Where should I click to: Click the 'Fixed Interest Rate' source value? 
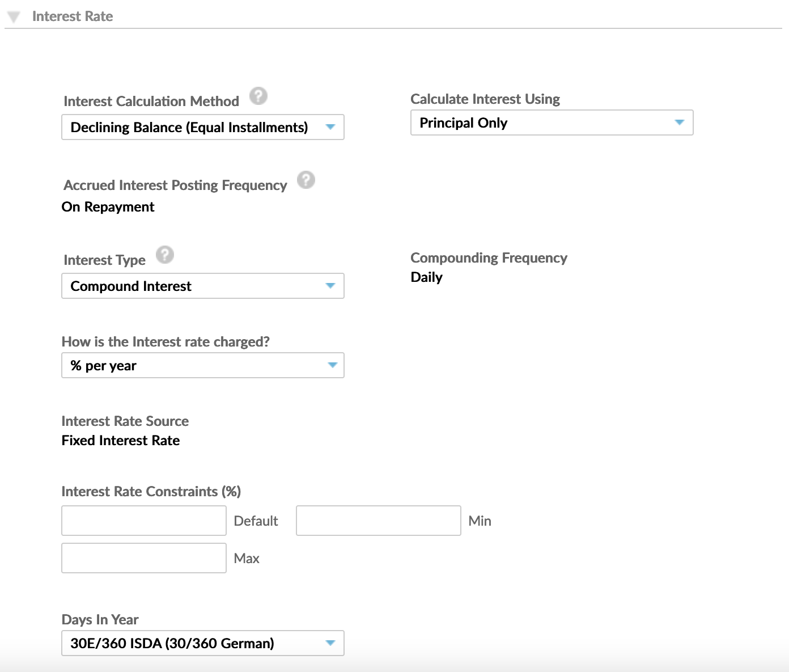[121, 441]
